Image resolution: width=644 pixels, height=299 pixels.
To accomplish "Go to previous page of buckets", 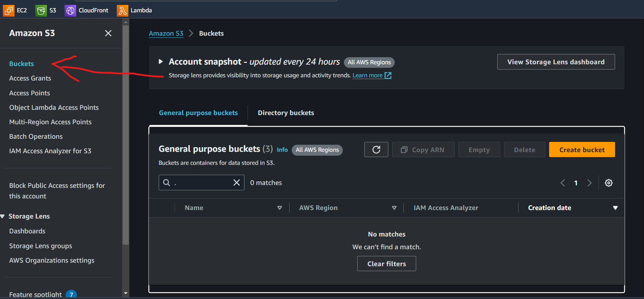I will (563, 183).
